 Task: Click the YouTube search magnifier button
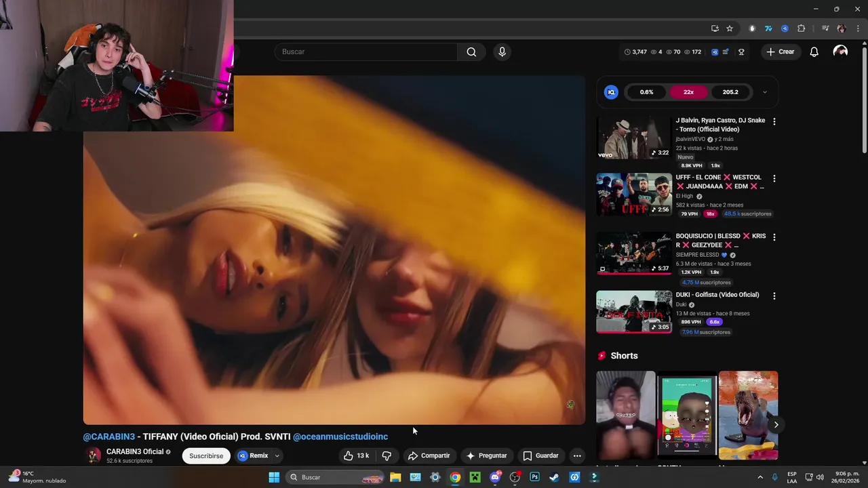(471, 52)
